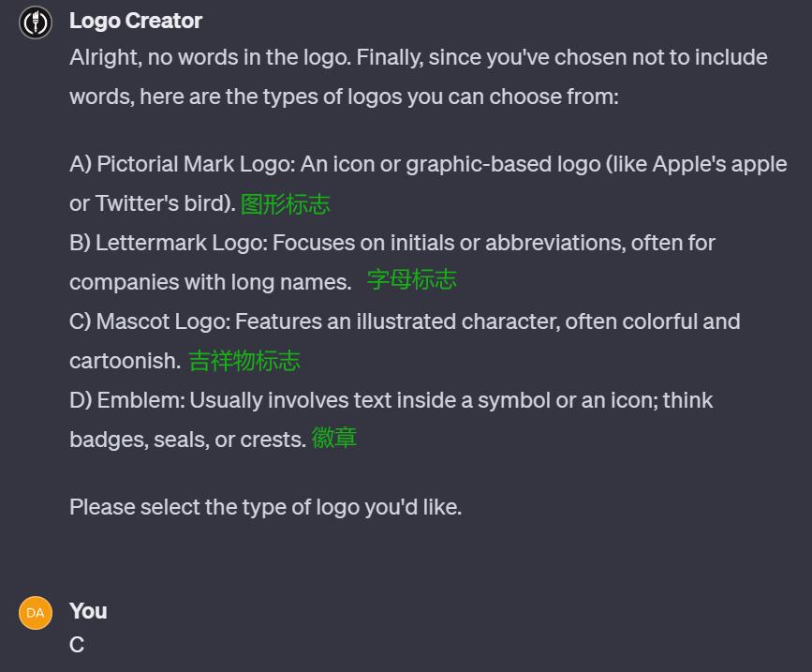
Task: Click 'badges, seals, or crests' text
Action: [188, 440]
